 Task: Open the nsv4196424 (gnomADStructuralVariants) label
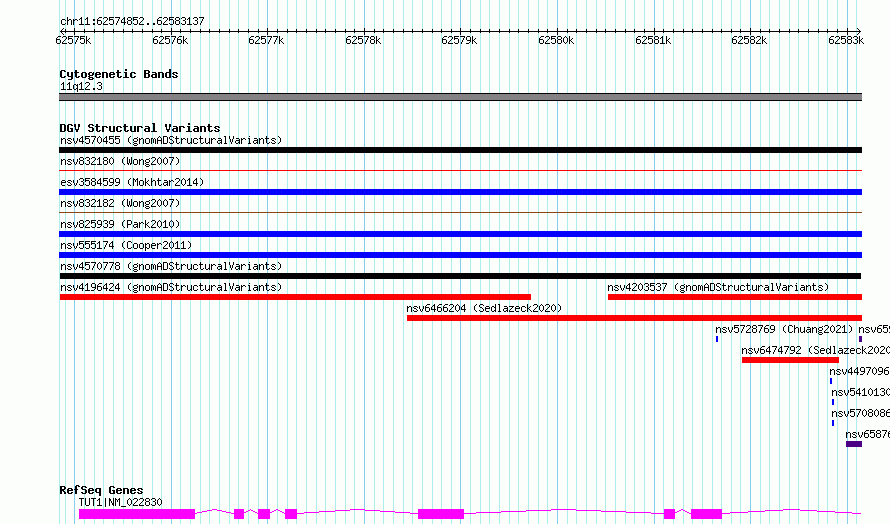(x=171, y=287)
